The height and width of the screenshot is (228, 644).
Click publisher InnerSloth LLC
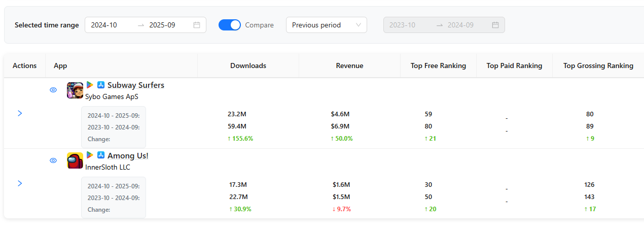tap(108, 167)
